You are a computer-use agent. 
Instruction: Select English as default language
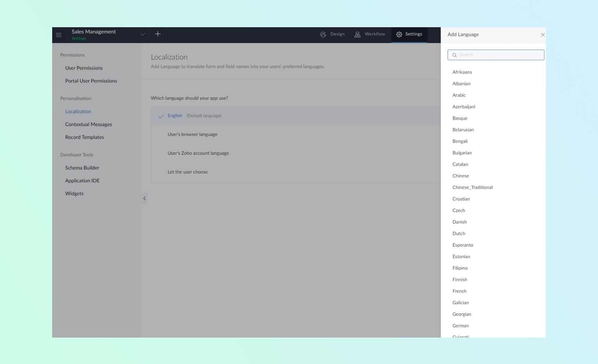[175, 116]
